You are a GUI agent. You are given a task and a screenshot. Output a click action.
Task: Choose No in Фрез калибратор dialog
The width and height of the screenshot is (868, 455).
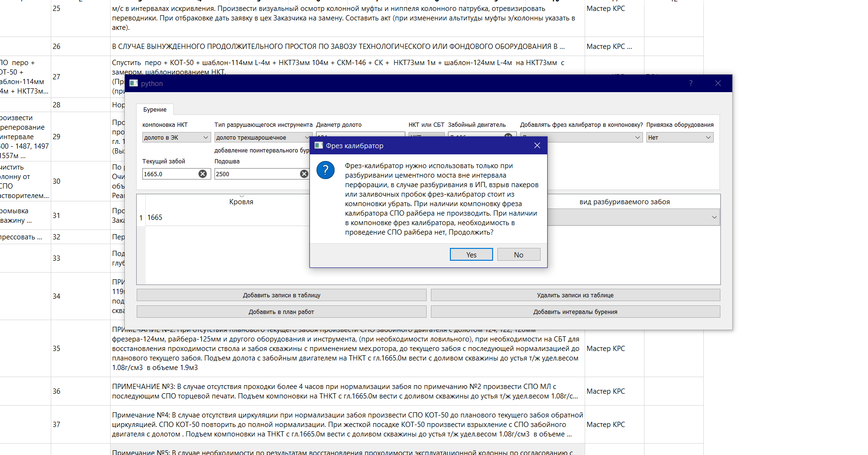point(519,255)
